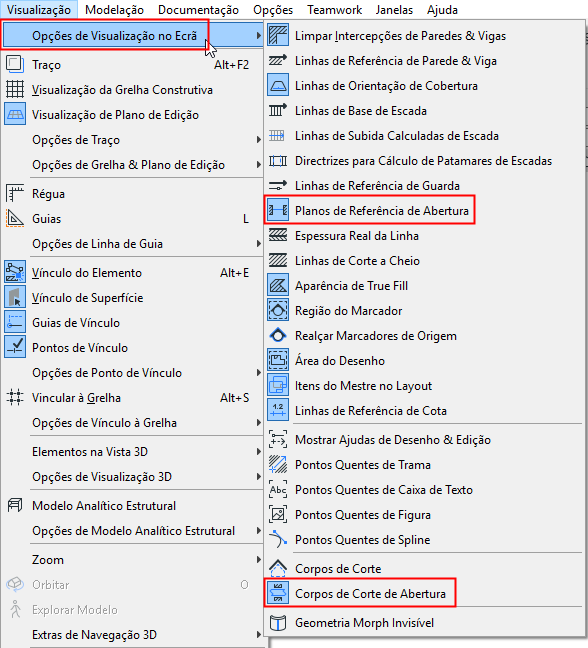The width and height of the screenshot is (588, 648).
Task: Toggle Região do Marcador icon
Action: [278, 311]
